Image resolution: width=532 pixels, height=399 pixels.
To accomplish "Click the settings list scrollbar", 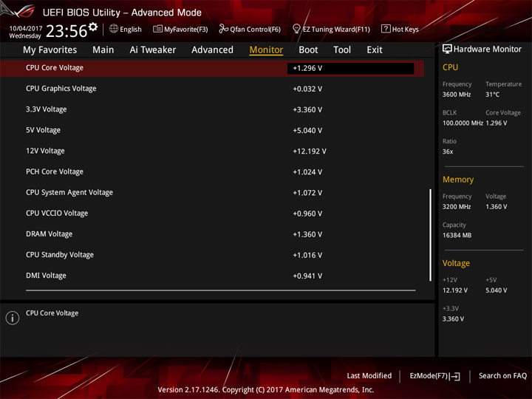I will pyautogui.click(x=431, y=235).
